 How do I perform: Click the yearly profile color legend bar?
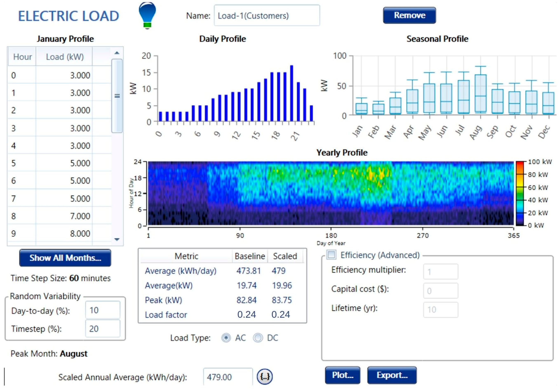(x=519, y=193)
